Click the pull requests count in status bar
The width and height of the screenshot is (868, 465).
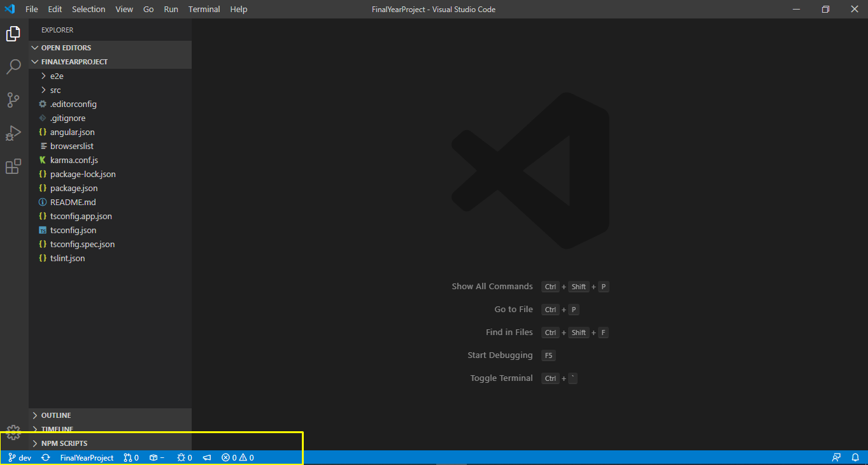coord(131,457)
